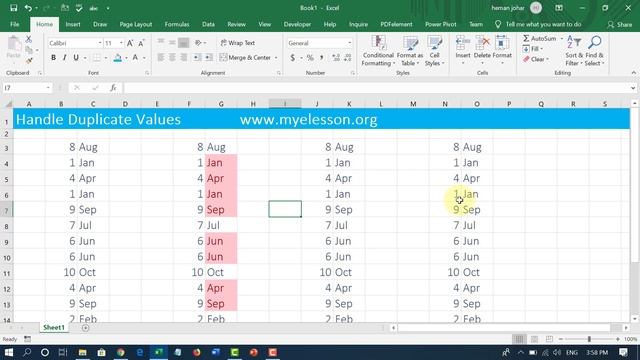Open the font size 11 dropdown

coord(121,43)
